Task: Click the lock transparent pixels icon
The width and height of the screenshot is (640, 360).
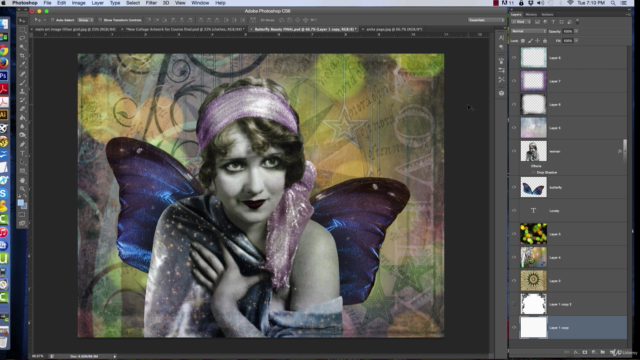Action: point(523,41)
